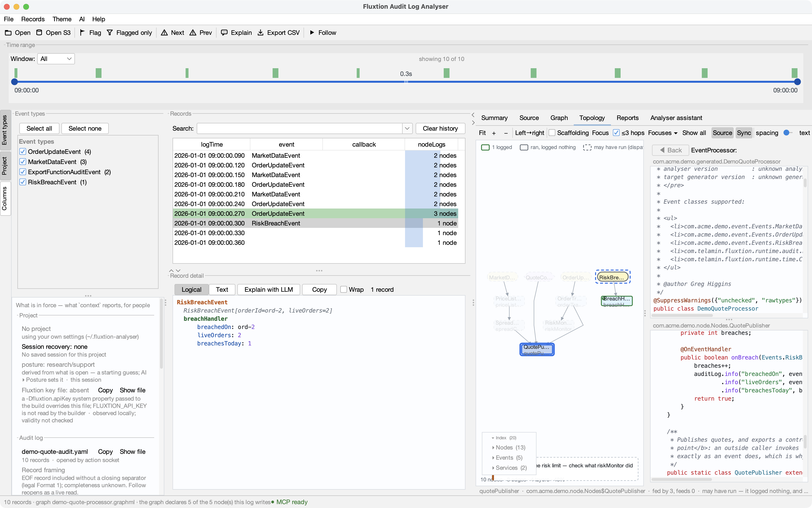812x508 pixels.
Task: Switch to the Graph tab
Action: pos(559,118)
